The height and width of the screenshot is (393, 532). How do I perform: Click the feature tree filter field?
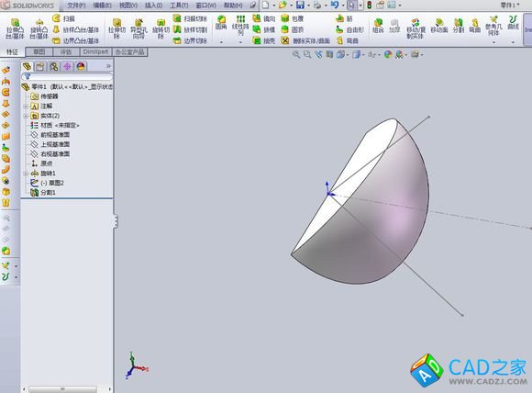click(x=67, y=76)
